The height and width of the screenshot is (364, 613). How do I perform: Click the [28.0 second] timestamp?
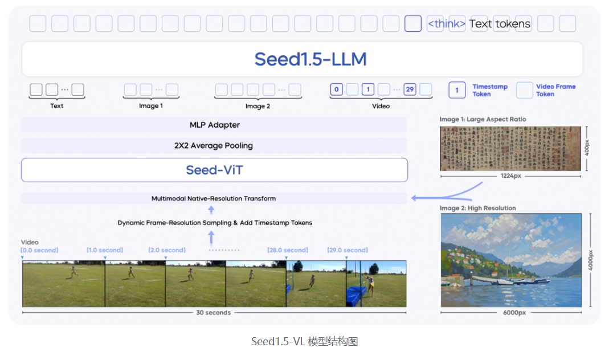tap(288, 250)
